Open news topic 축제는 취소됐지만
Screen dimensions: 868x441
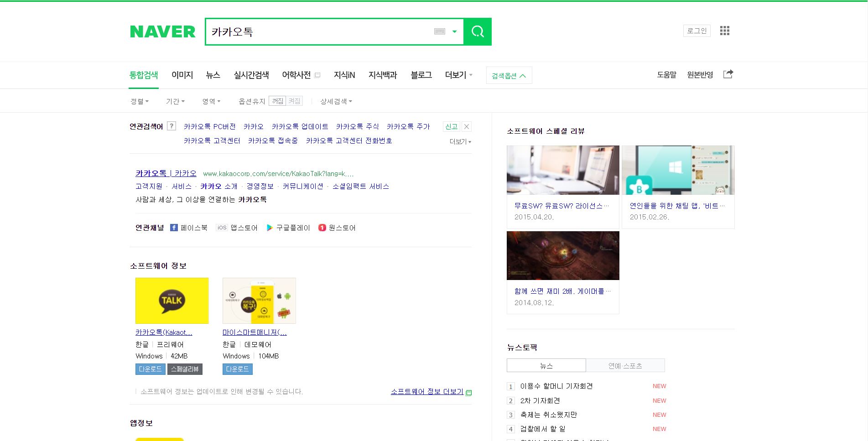(549, 415)
